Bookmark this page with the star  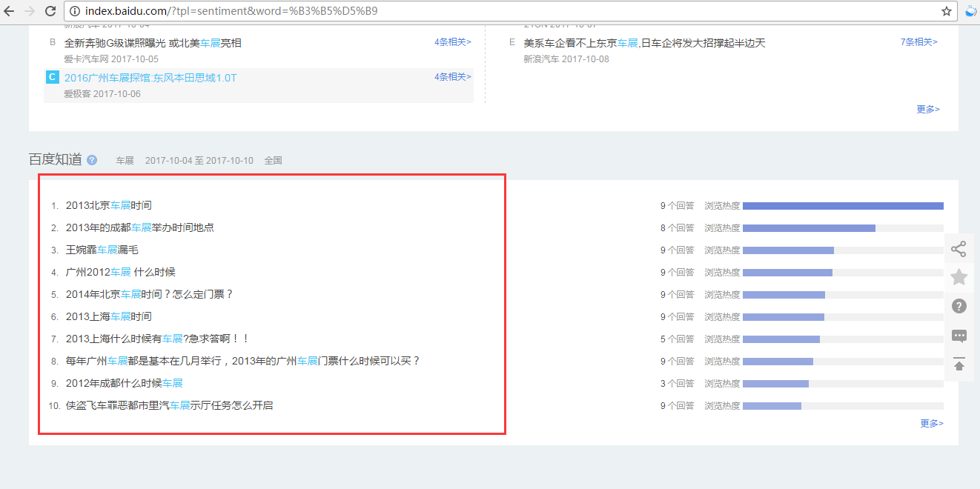[x=947, y=11]
